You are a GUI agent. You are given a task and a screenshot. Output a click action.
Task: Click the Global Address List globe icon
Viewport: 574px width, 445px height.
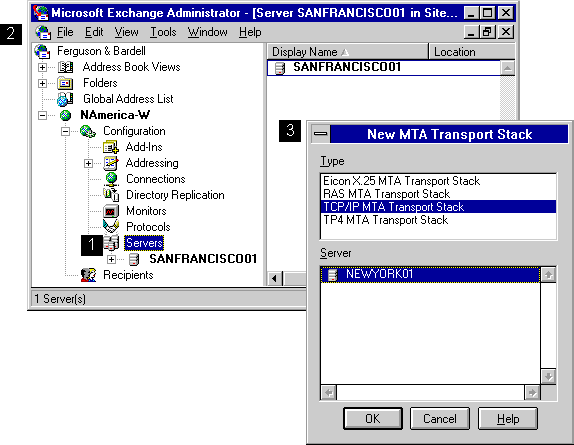[x=65, y=99]
